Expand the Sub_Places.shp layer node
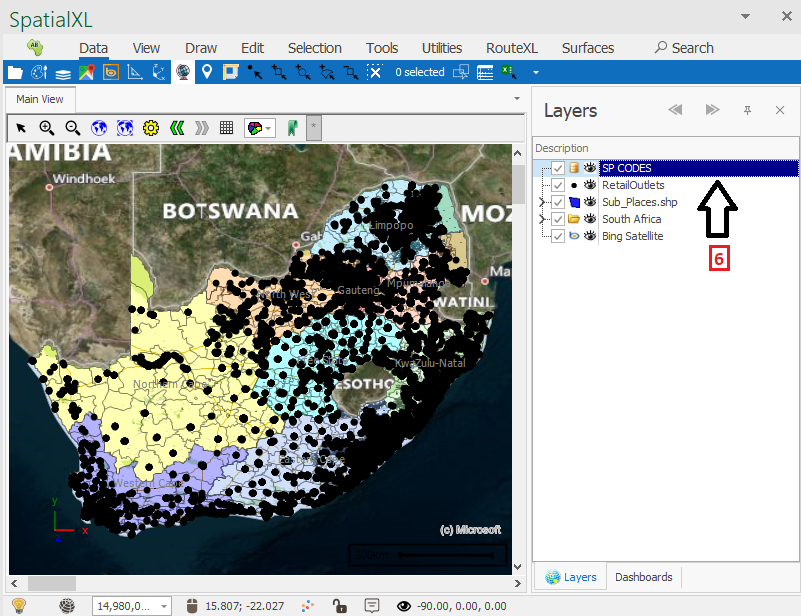Viewport: 801px width, 616px height. (x=542, y=202)
